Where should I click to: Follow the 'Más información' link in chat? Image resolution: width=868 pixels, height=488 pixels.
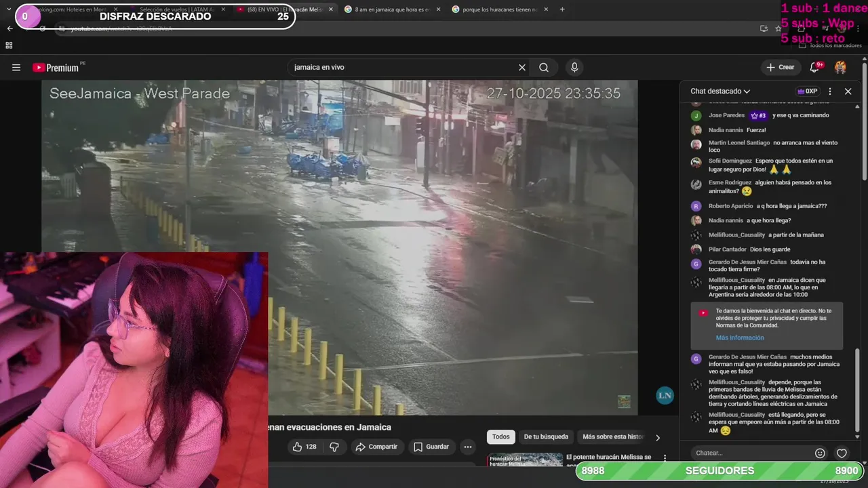point(740,338)
